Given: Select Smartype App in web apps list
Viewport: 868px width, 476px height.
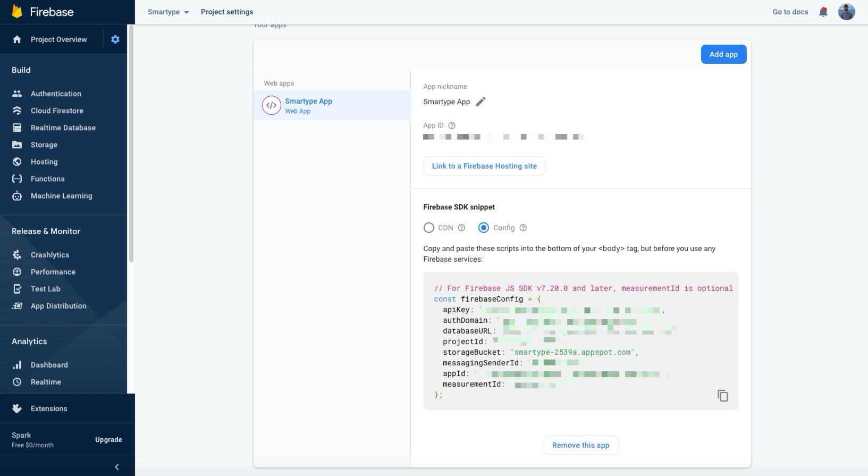Looking at the screenshot, I should click(308, 105).
